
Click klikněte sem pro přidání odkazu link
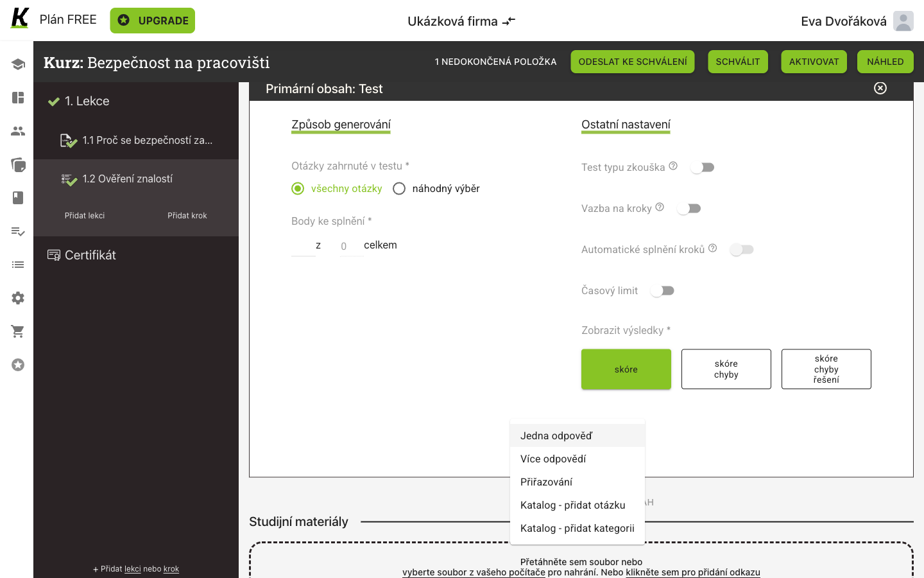click(x=693, y=572)
